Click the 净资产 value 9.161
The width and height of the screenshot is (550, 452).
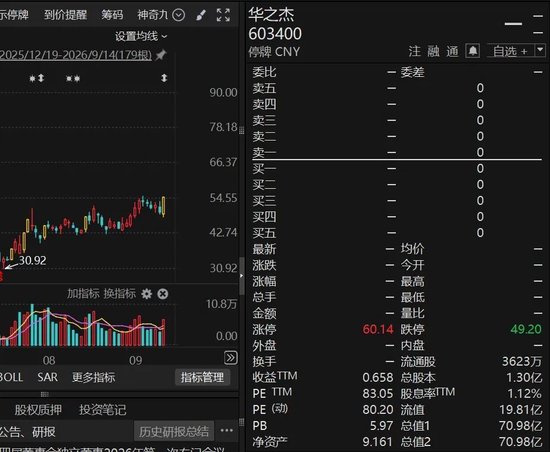pyautogui.click(x=378, y=442)
